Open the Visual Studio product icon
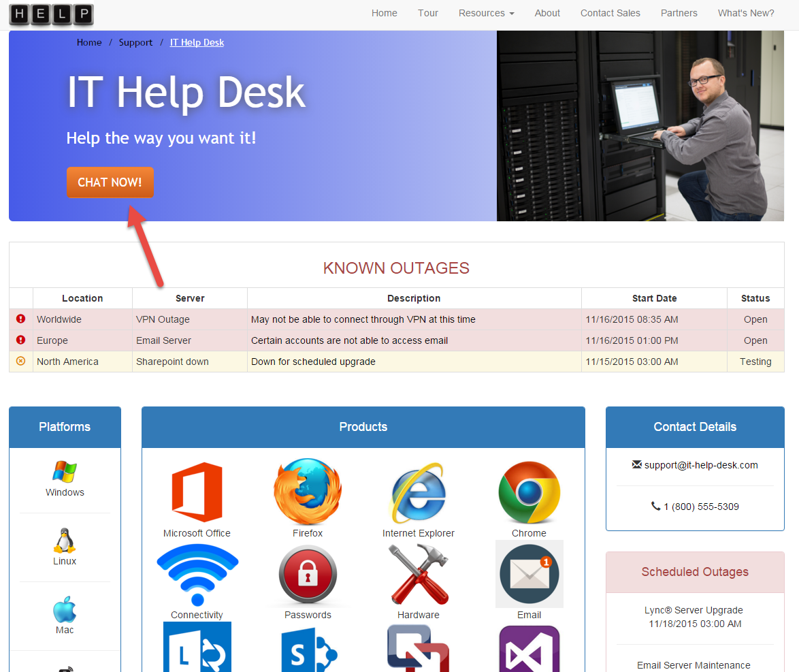The image size is (799, 672). click(x=529, y=649)
